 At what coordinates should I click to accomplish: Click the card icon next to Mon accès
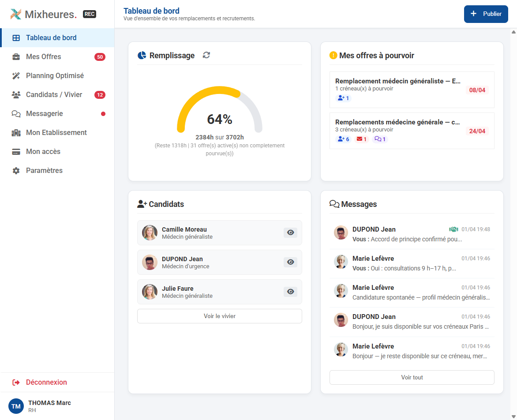pos(16,152)
